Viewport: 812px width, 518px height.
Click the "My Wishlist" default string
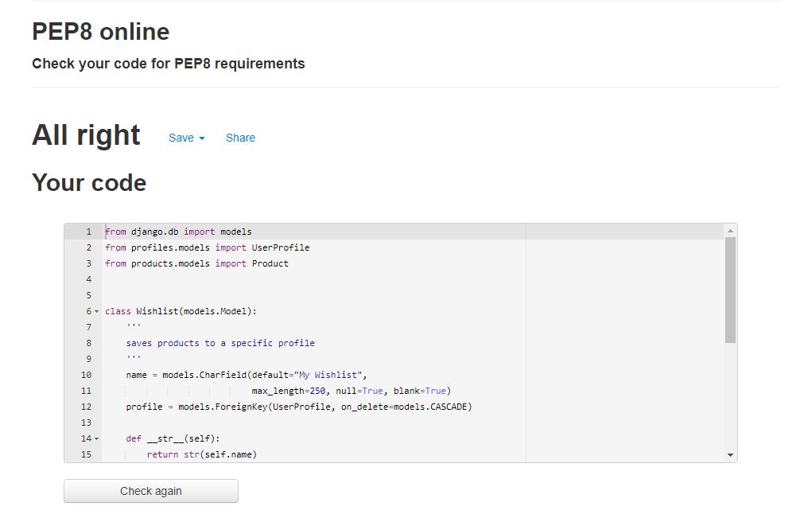pyautogui.click(x=329, y=375)
